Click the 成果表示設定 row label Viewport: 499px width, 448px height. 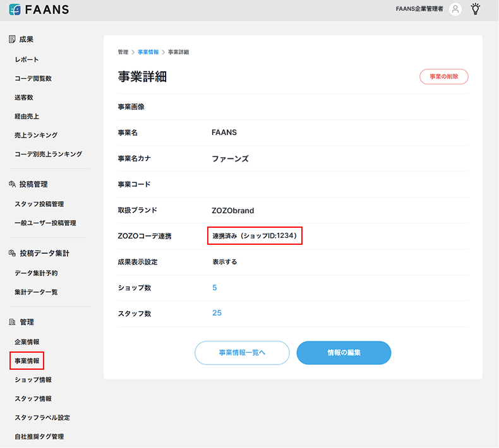click(x=138, y=262)
